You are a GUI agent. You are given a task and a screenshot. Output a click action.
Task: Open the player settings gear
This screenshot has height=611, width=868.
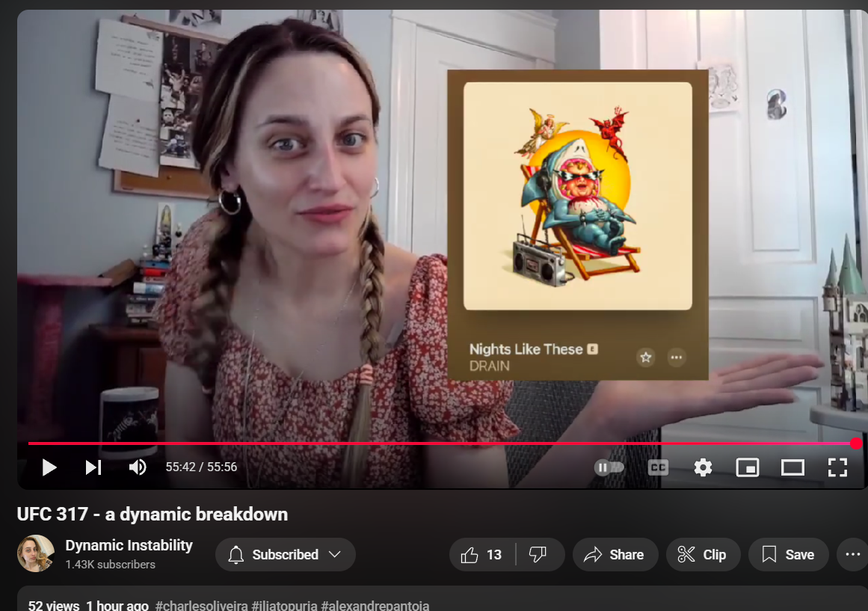[x=703, y=467]
